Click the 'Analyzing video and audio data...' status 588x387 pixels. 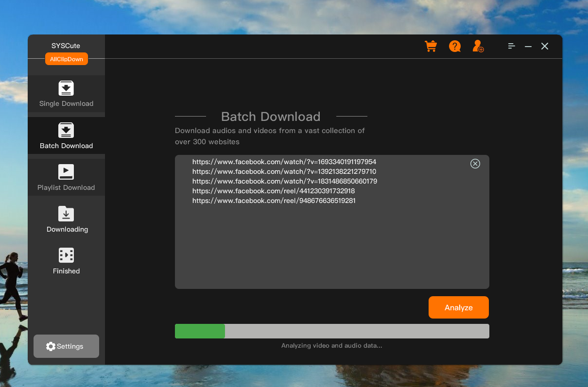[x=332, y=346]
